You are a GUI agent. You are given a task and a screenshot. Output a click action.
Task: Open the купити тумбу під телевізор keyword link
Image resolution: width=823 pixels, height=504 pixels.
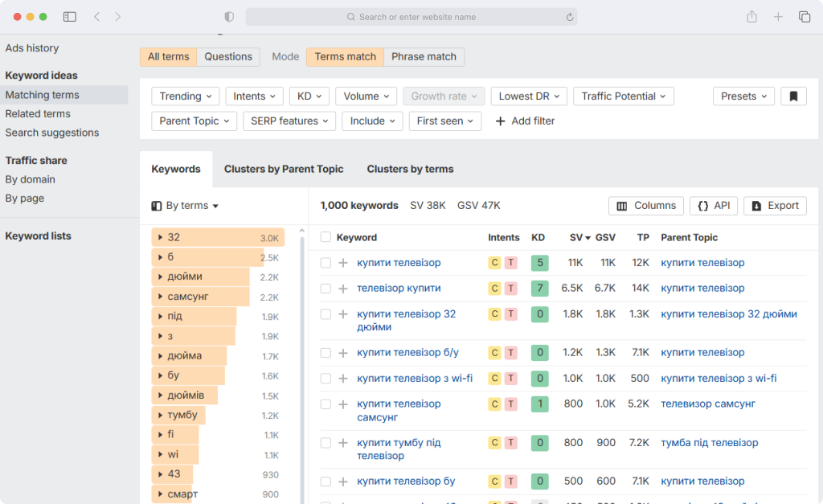pyautogui.click(x=399, y=449)
